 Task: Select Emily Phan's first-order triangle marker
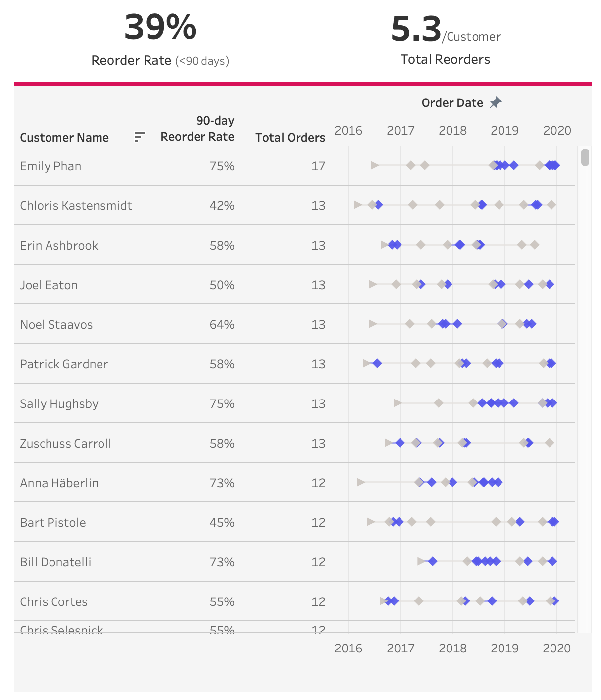375,165
